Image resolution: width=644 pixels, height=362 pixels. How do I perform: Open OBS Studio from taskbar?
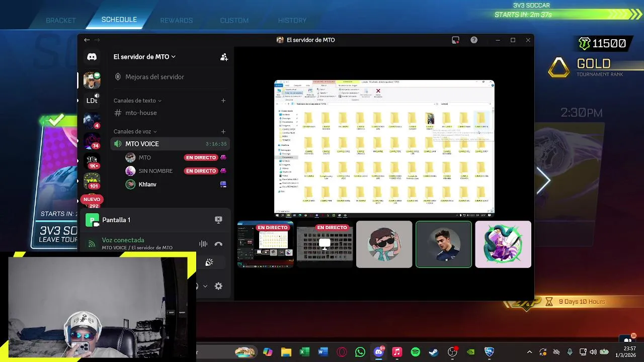pos(452,352)
